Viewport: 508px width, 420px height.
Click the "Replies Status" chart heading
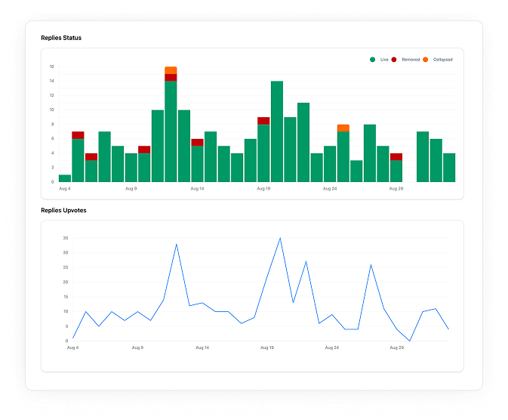[x=61, y=38]
